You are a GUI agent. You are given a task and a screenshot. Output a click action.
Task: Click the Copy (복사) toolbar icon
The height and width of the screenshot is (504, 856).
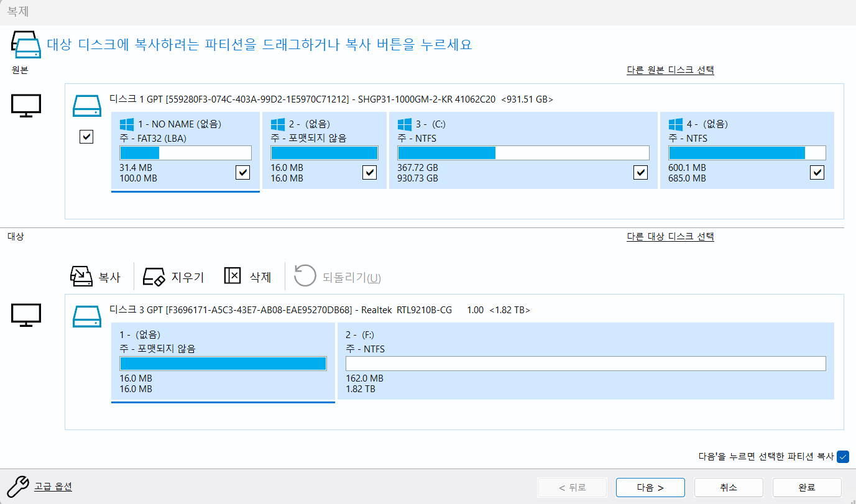81,277
